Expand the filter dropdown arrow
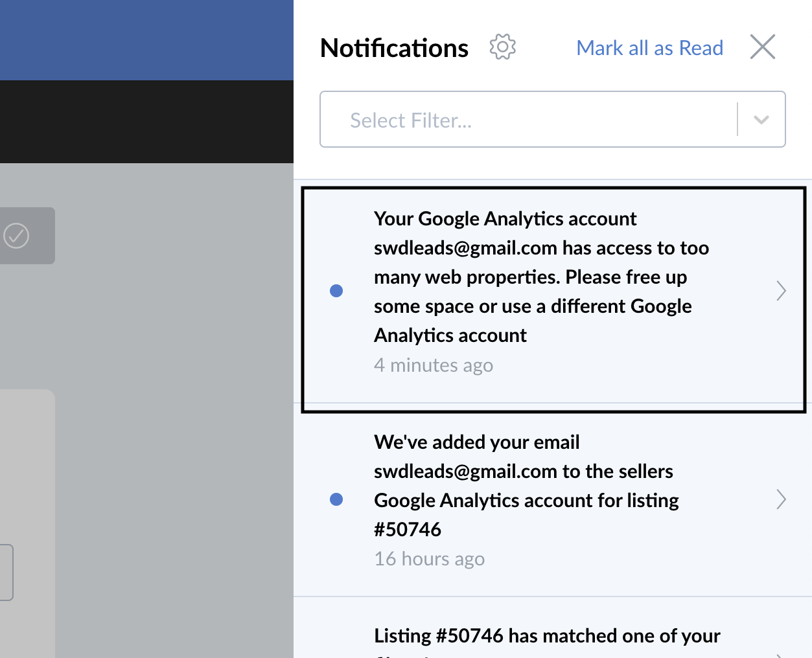Screen dimensions: 812x658 point(761,120)
